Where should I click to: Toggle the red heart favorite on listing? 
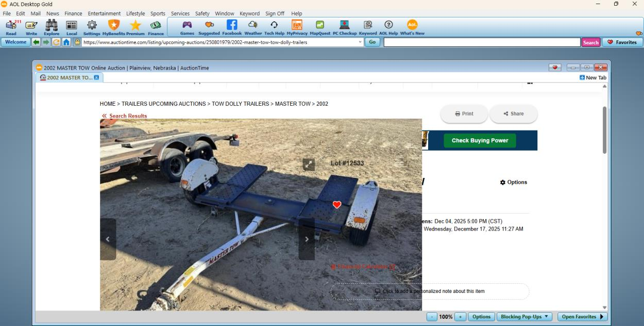coord(337,205)
